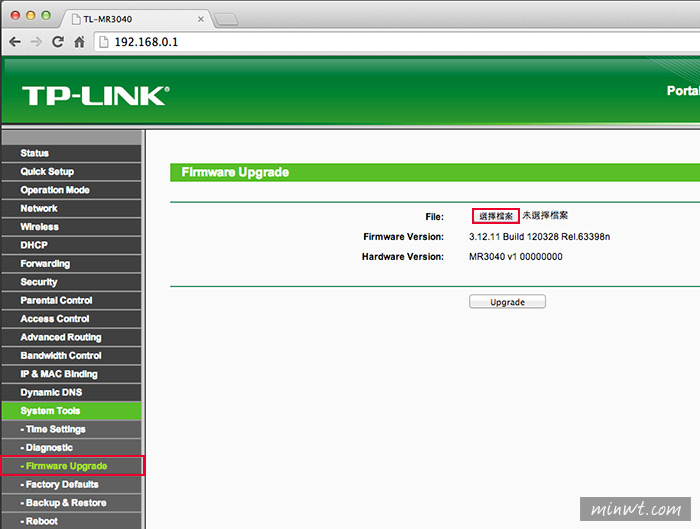
Task: Open the Security menu
Action: (x=71, y=282)
